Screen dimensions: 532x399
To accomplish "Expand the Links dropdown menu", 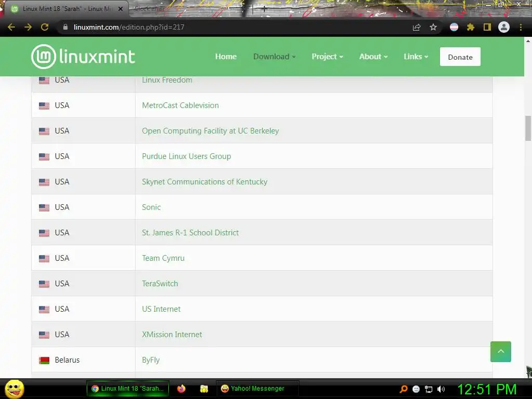I will point(416,57).
